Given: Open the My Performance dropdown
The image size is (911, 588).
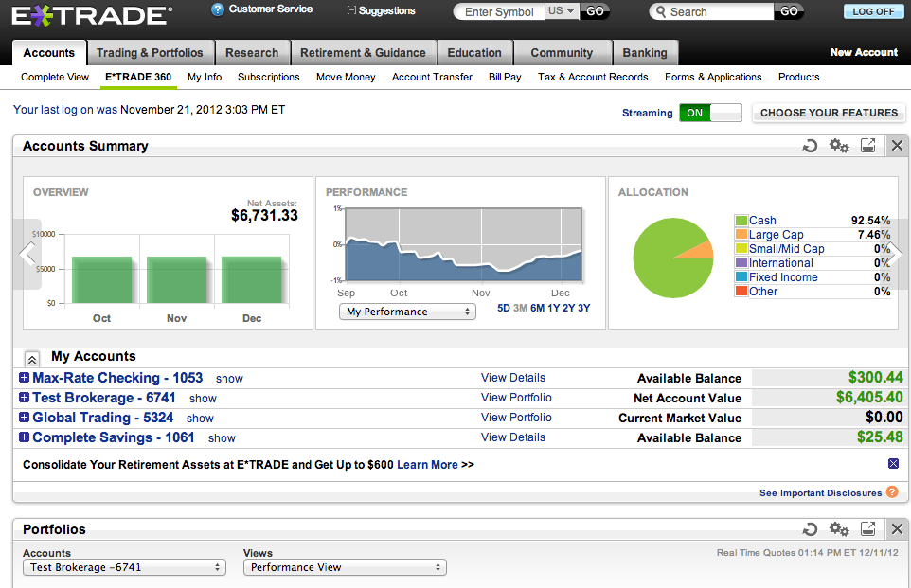Looking at the screenshot, I should [x=407, y=311].
